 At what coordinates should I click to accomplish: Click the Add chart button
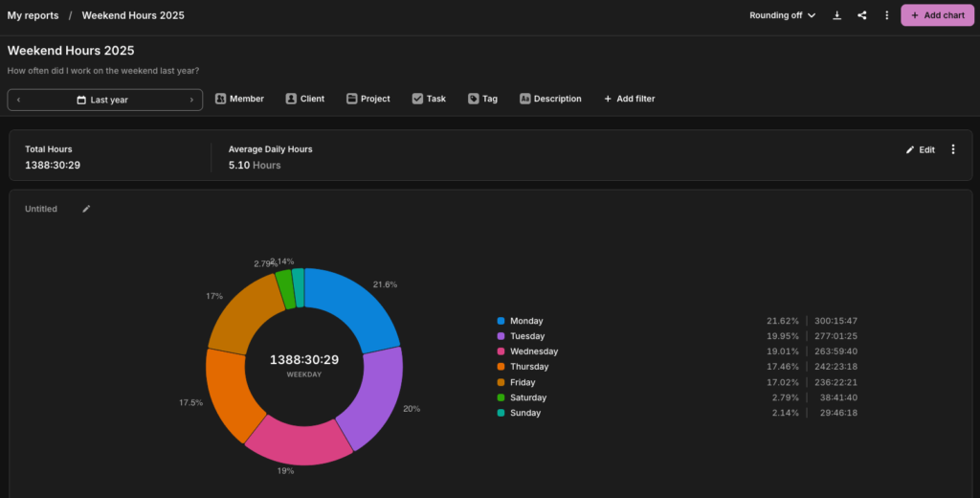[936, 15]
